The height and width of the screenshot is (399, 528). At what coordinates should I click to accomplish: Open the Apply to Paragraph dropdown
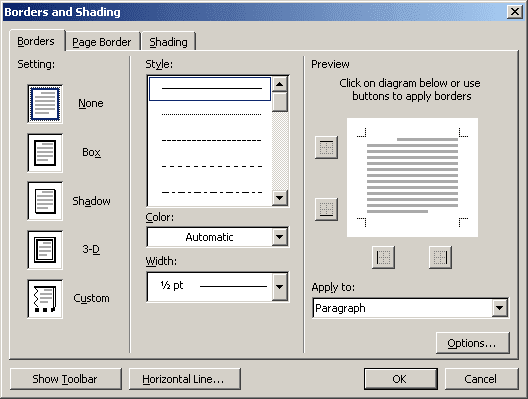[x=410, y=308]
